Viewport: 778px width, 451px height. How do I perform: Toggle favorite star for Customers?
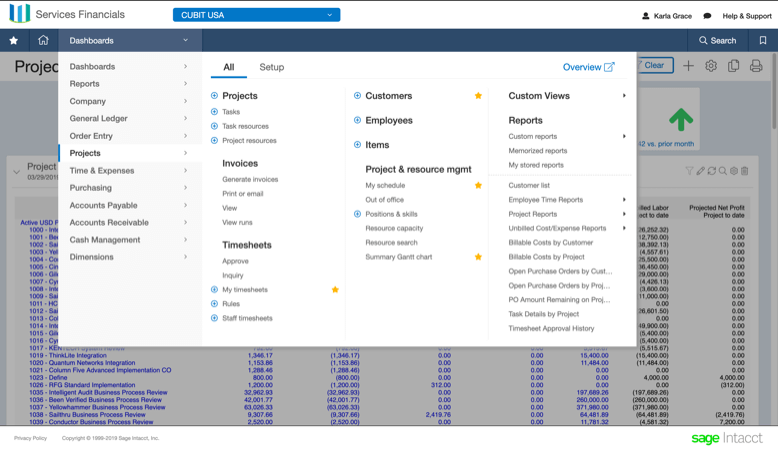click(478, 96)
